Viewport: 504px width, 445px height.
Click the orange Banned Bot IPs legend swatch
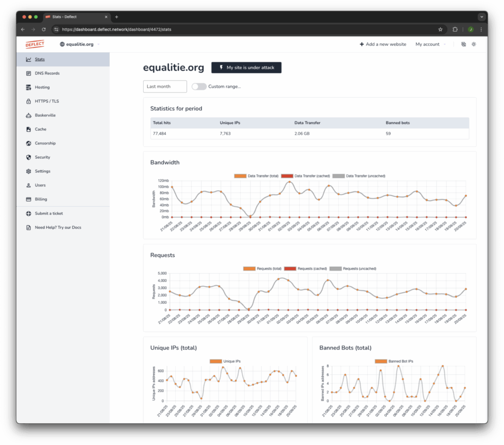coord(381,361)
